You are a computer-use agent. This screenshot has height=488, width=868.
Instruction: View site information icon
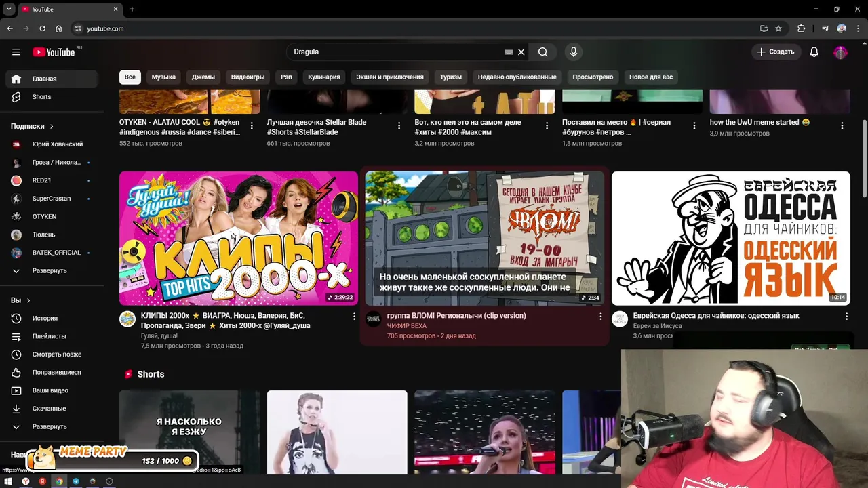click(78, 28)
